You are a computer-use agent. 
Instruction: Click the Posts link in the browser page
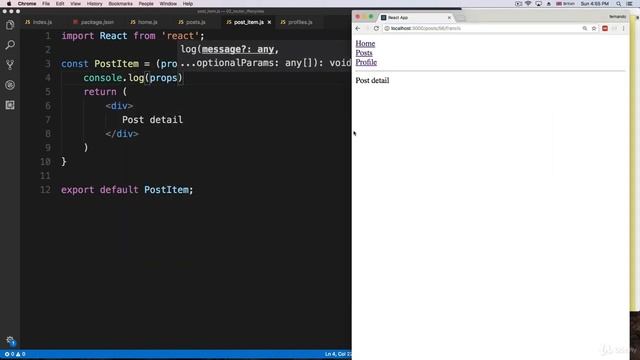pyautogui.click(x=364, y=53)
